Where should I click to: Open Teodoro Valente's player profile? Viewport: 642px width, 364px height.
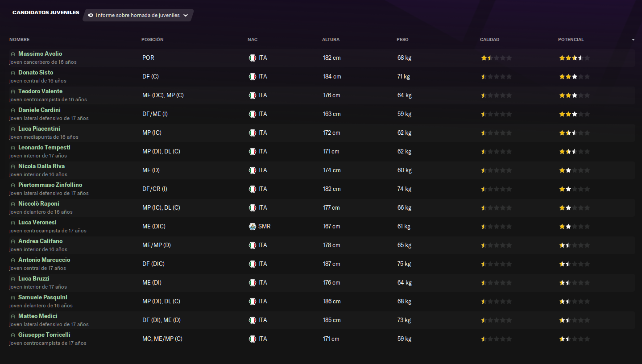[x=40, y=91]
